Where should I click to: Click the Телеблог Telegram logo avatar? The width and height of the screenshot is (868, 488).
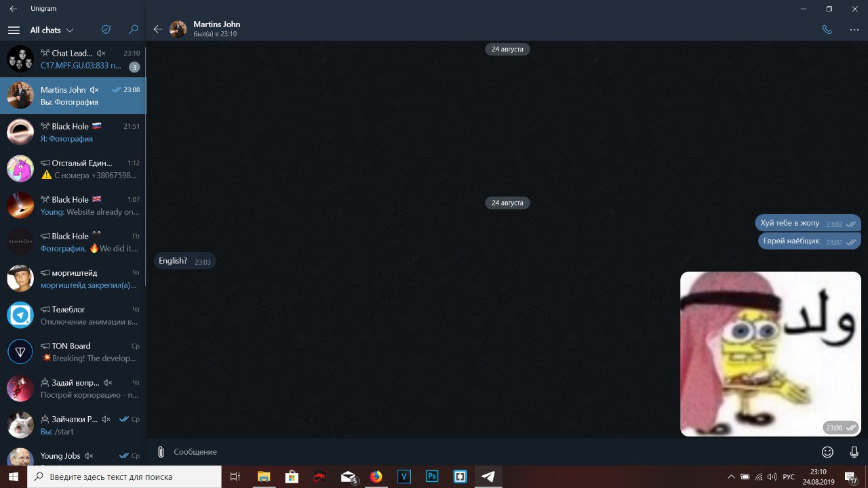(20, 315)
